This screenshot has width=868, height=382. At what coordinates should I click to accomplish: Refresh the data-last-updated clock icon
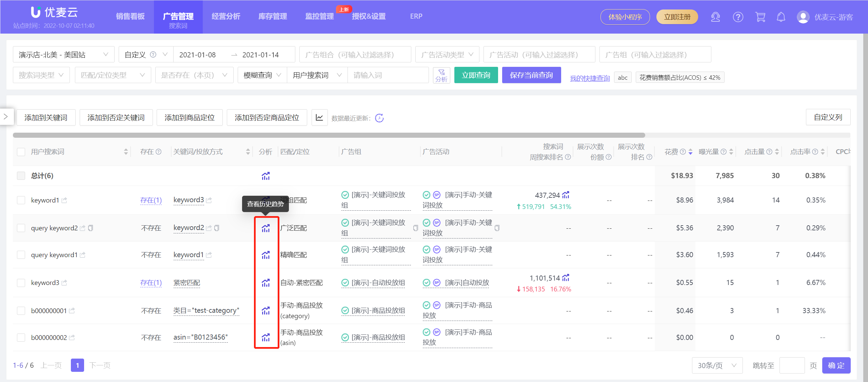coord(379,118)
